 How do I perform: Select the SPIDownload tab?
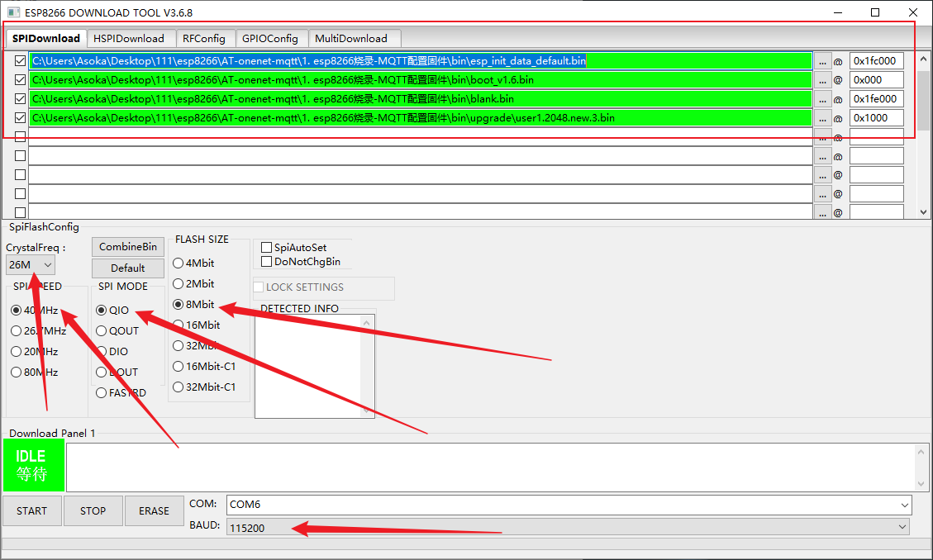(46, 38)
